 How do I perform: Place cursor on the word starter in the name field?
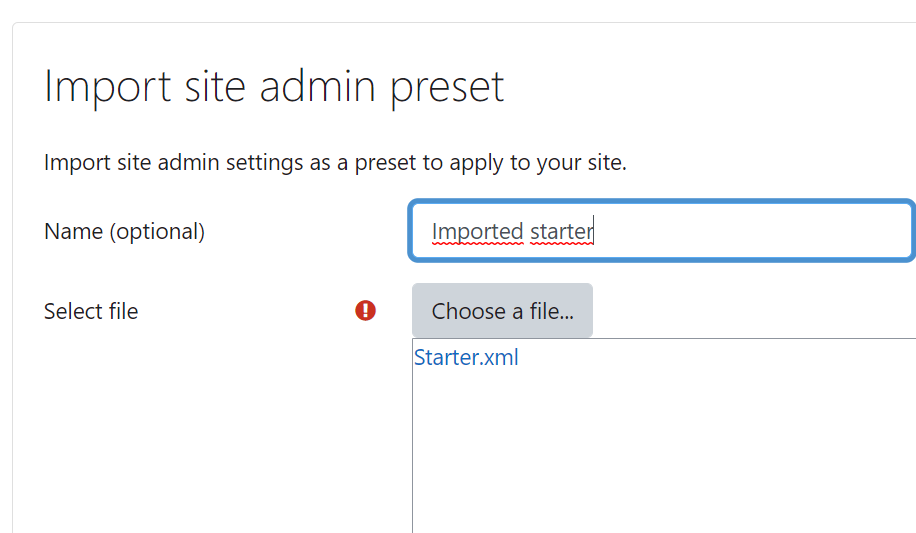[x=561, y=231]
